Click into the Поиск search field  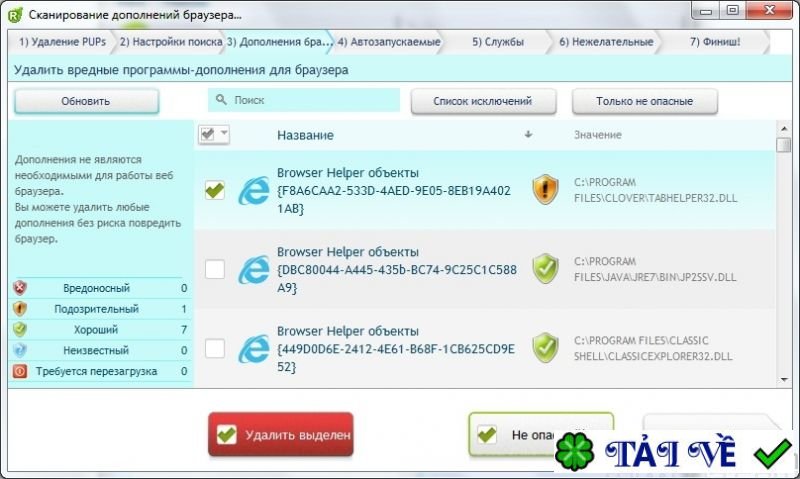(x=304, y=100)
